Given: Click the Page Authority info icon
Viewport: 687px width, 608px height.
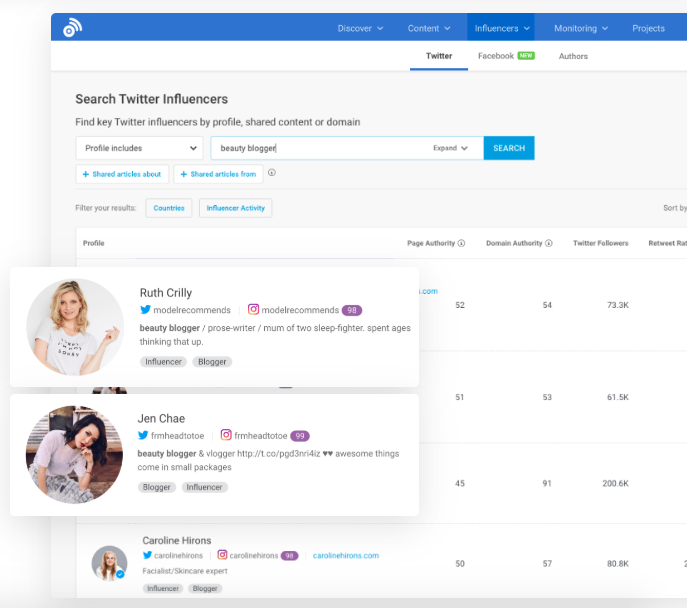Looking at the screenshot, I should [461, 243].
